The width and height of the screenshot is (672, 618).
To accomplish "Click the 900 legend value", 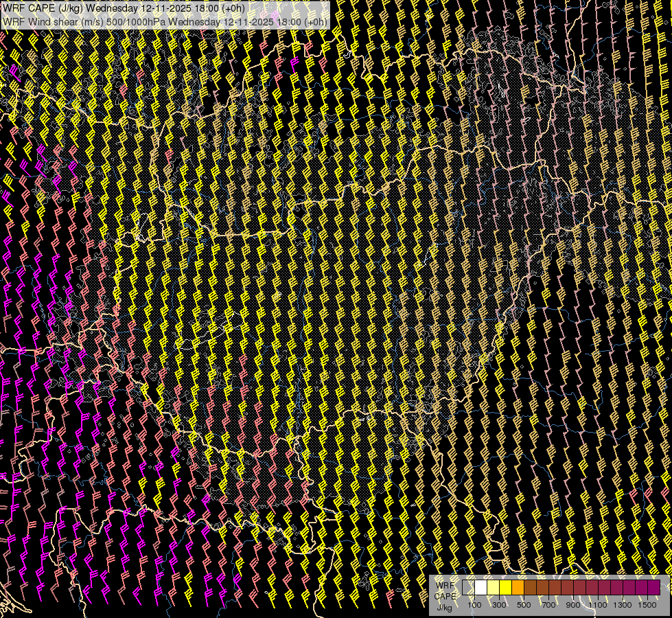I will pyautogui.click(x=573, y=605).
